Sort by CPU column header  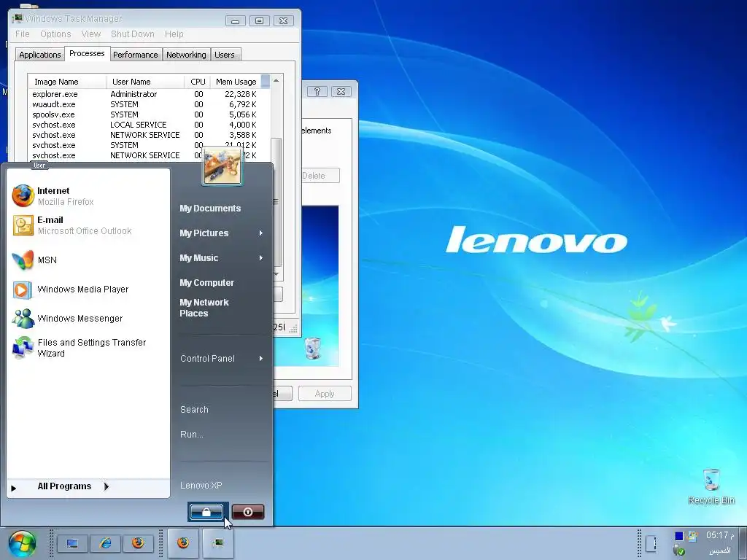pyautogui.click(x=198, y=82)
